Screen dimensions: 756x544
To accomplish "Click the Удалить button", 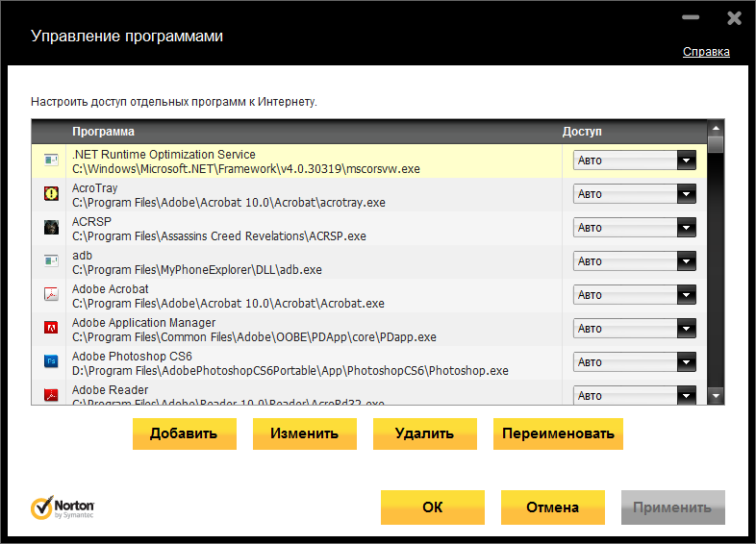I will tap(425, 433).
